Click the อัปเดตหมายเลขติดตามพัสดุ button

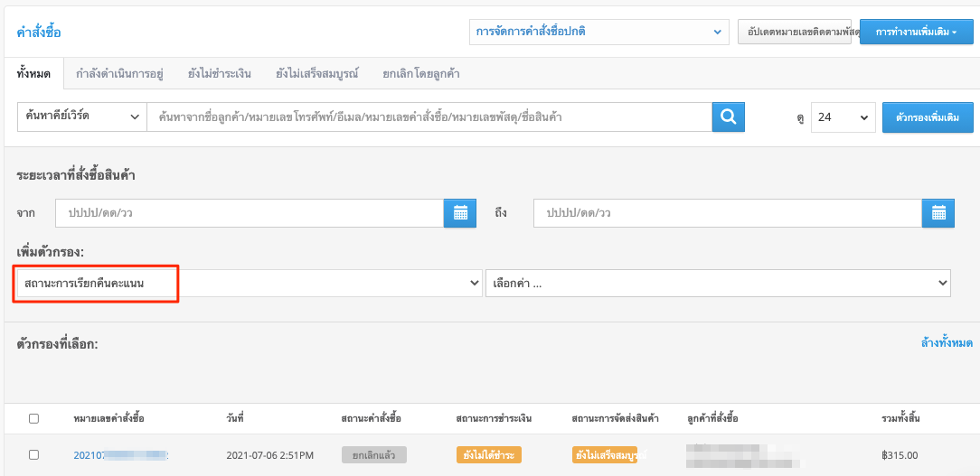[x=795, y=32]
